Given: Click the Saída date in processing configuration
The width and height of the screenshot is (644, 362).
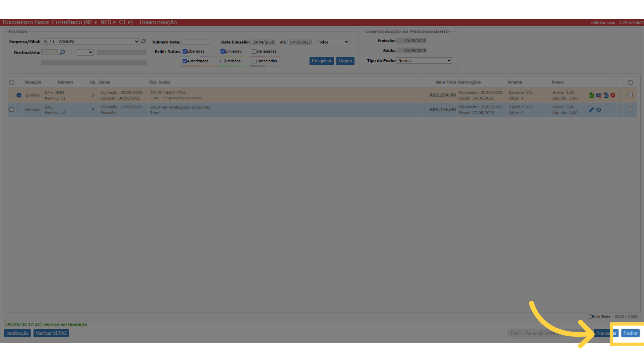Looking at the screenshot, I should [x=412, y=50].
